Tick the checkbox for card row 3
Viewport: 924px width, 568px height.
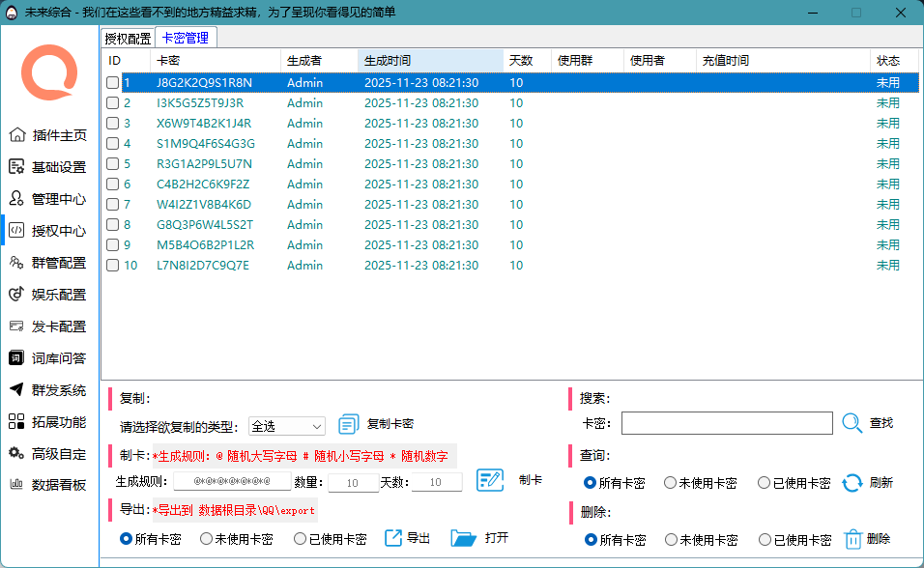[x=113, y=124]
